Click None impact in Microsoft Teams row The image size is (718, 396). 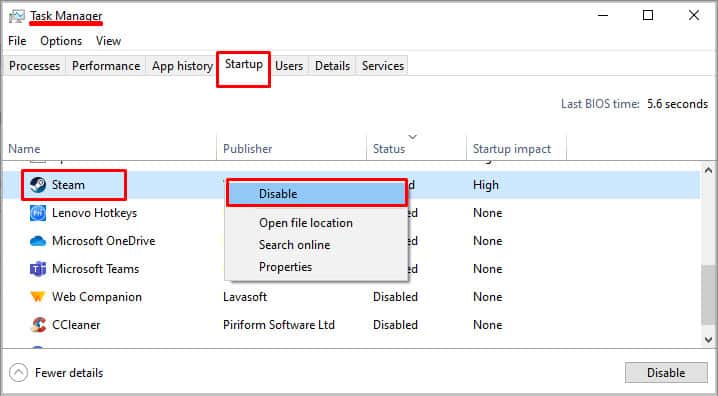(x=487, y=269)
